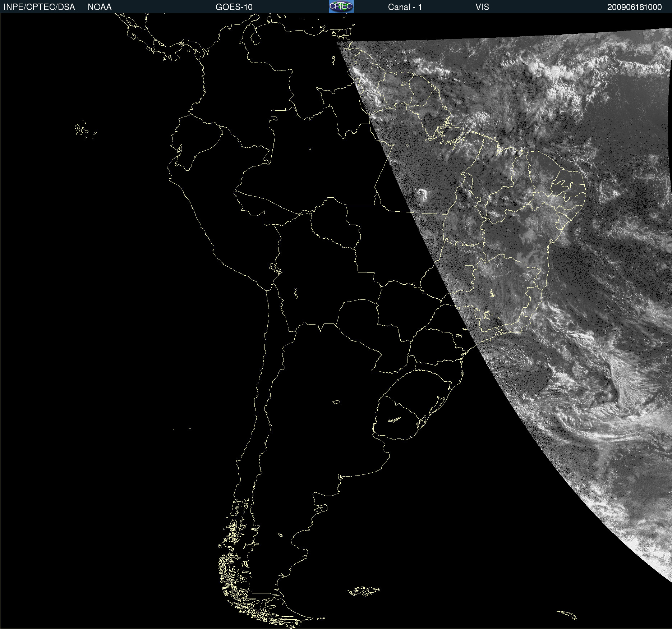Click the NOAA label in header
The width and height of the screenshot is (672, 629).
click(x=100, y=7)
